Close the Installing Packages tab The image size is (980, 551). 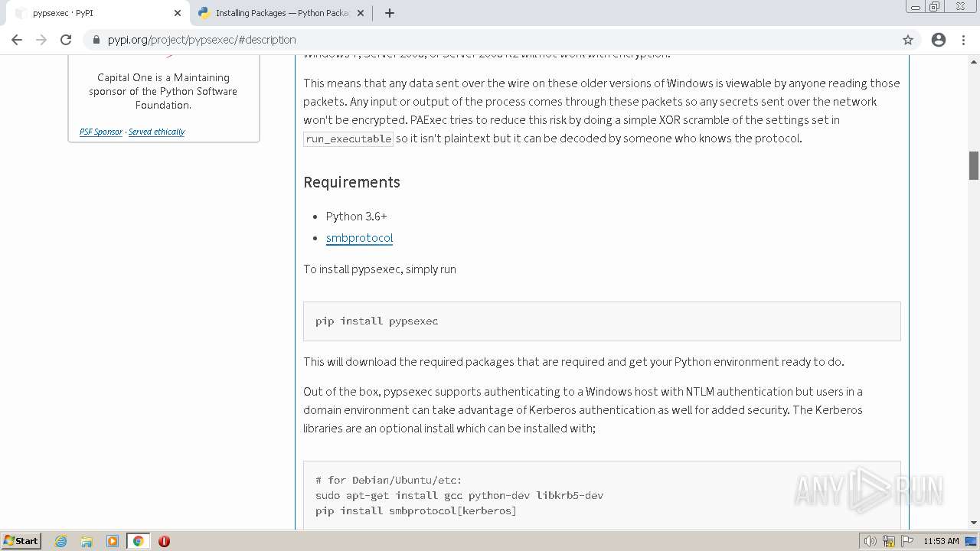tap(361, 13)
